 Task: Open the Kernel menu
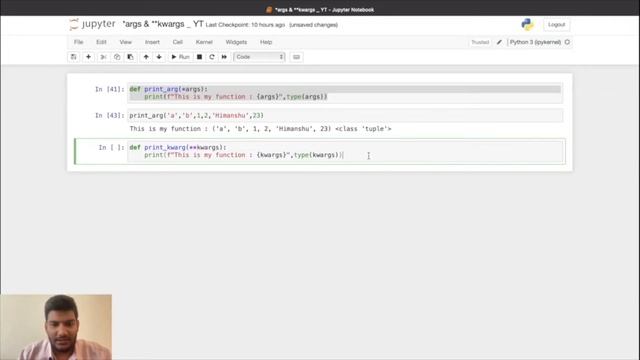pyautogui.click(x=204, y=42)
